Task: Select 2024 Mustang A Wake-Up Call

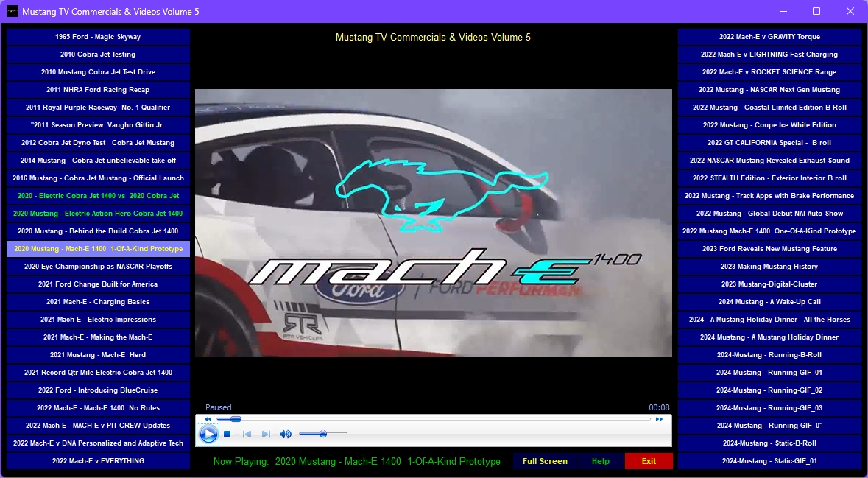Action: (x=769, y=302)
